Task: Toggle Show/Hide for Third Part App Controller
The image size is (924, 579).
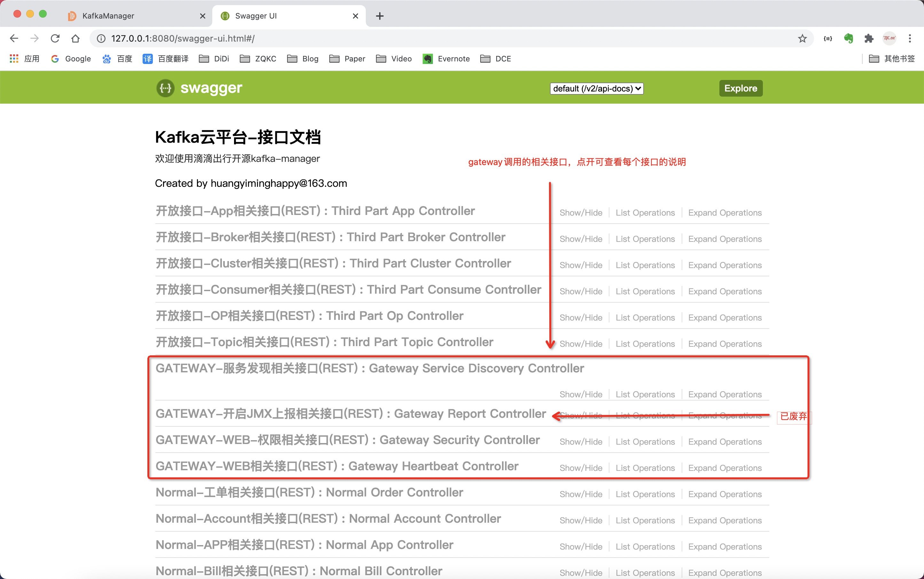Action: click(581, 212)
